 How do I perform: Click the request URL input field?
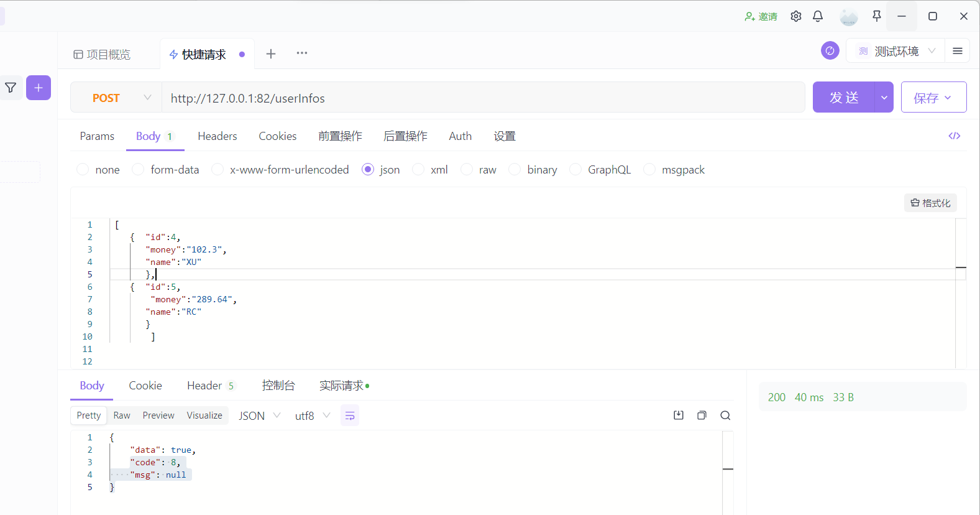click(x=483, y=98)
